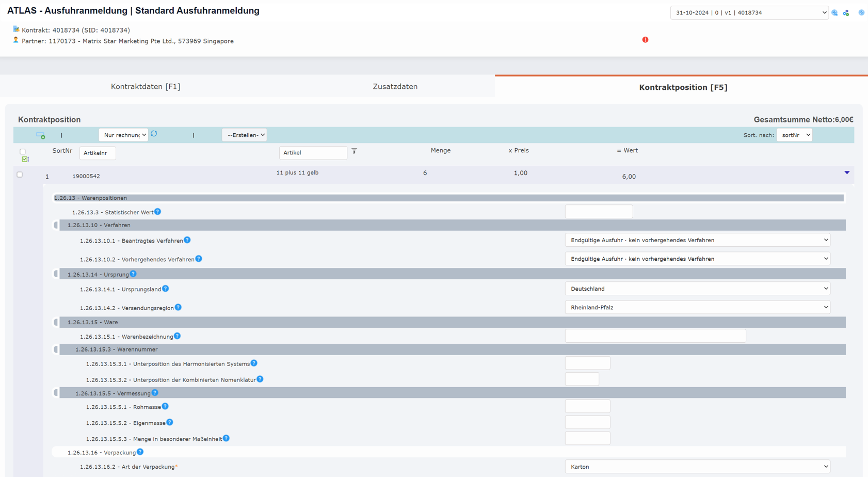Open the sortNr sorting dropdown

tap(794, 135)
